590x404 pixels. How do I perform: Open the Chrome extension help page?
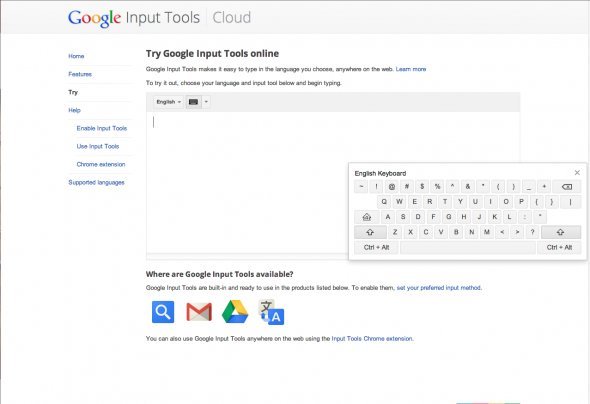[101, 164]
